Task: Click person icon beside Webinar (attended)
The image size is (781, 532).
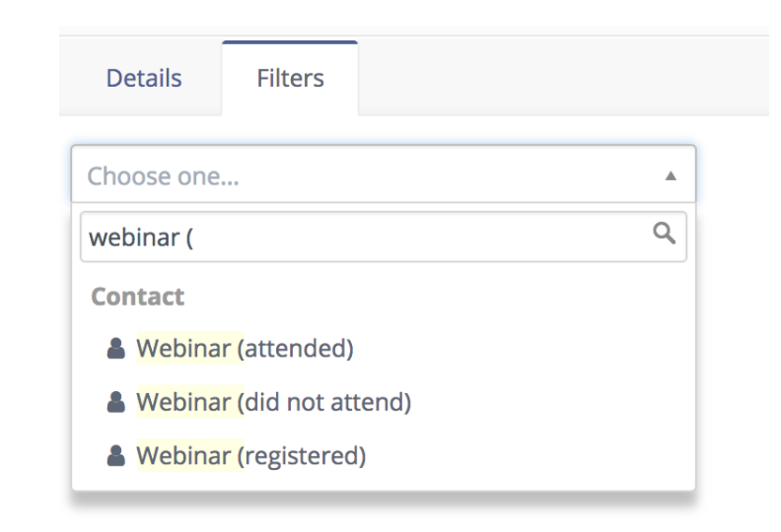Action: [x=116, y=349]
